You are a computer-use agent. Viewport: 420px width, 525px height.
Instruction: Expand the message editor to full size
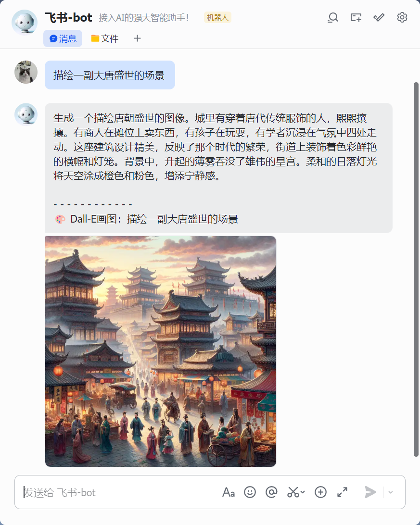click(342, 492)
